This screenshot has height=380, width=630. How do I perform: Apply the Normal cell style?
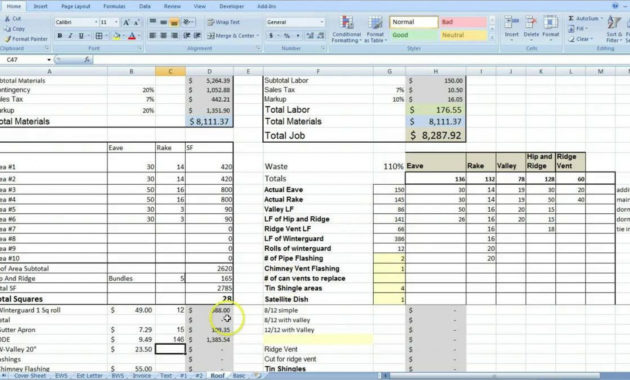[x=413, y=22]
